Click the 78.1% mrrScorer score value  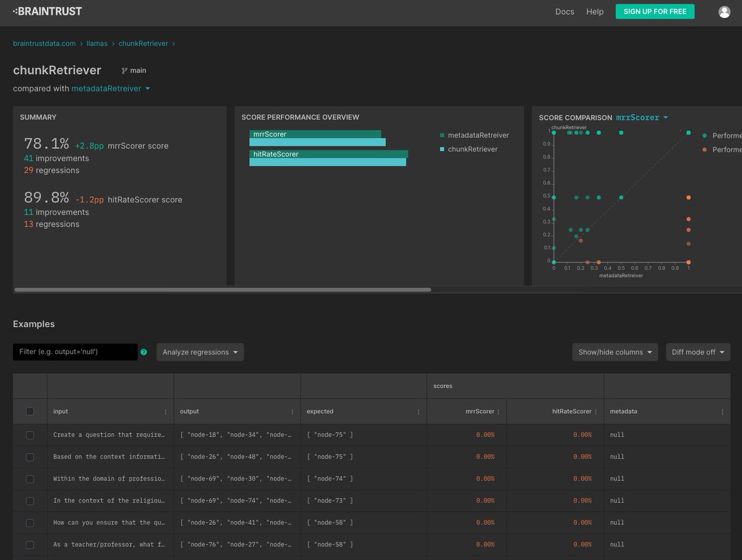(46, 144)
